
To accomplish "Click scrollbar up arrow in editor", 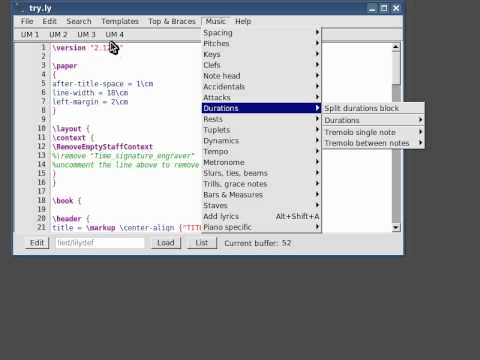I will coord(396,47).
